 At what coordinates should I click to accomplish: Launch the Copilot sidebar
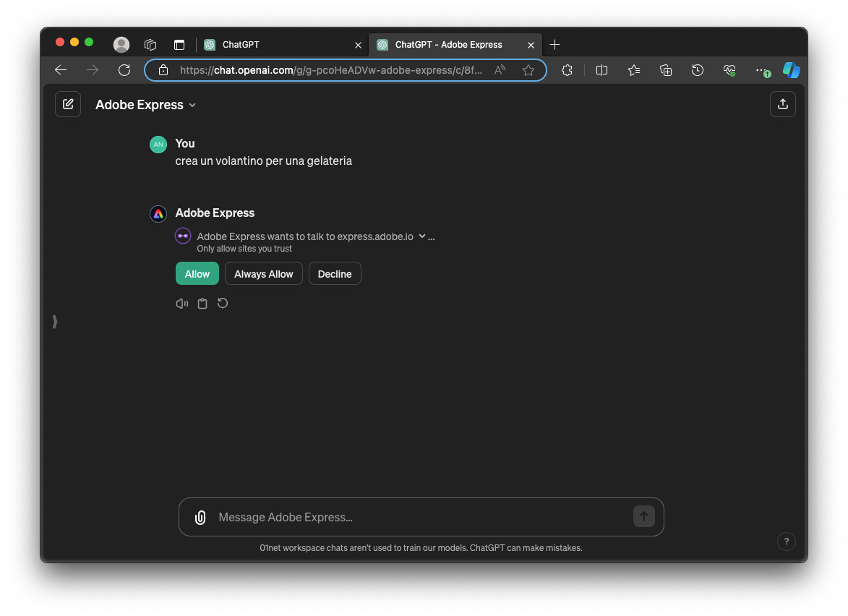pos(791,70)
